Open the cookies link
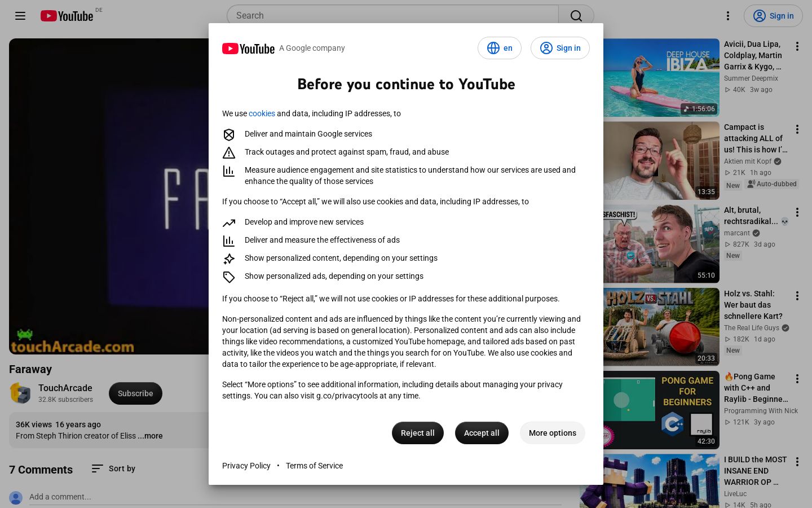Screen dimensions: 812x508 pyautogui.click(x=262, y=113)
